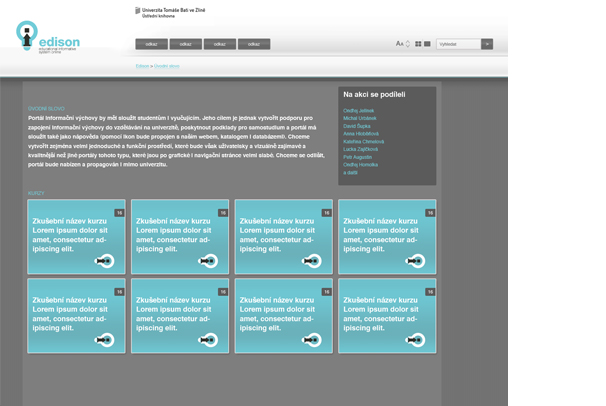
Task: Click the first 'odkaz' navigation tab
Action: pyautogui.click(x=152, y=44)
